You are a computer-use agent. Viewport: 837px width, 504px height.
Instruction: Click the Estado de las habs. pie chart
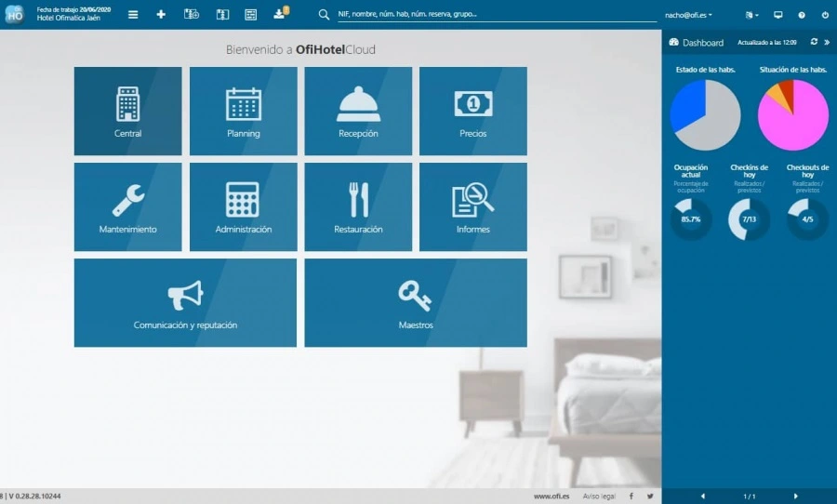coord(705,114)
